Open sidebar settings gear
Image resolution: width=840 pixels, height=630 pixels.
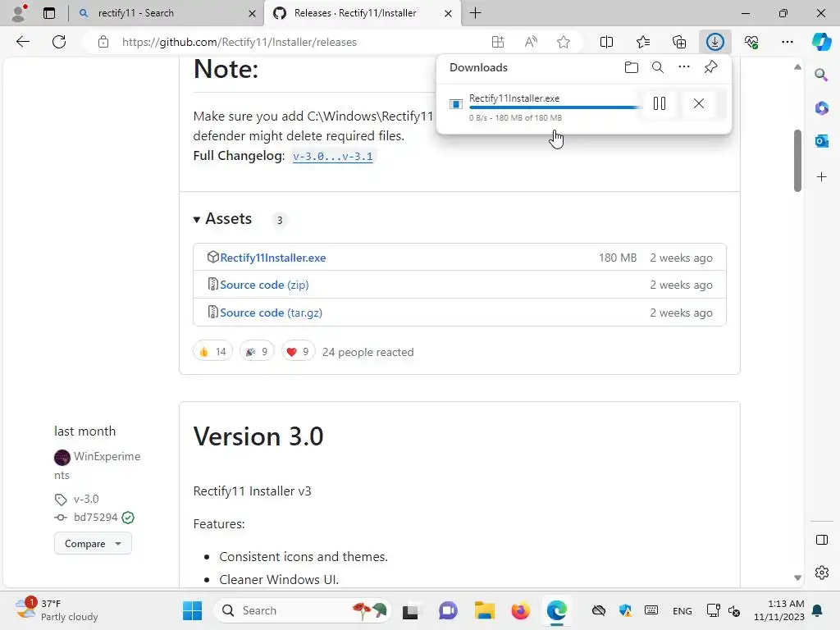(x=821, y=573)
